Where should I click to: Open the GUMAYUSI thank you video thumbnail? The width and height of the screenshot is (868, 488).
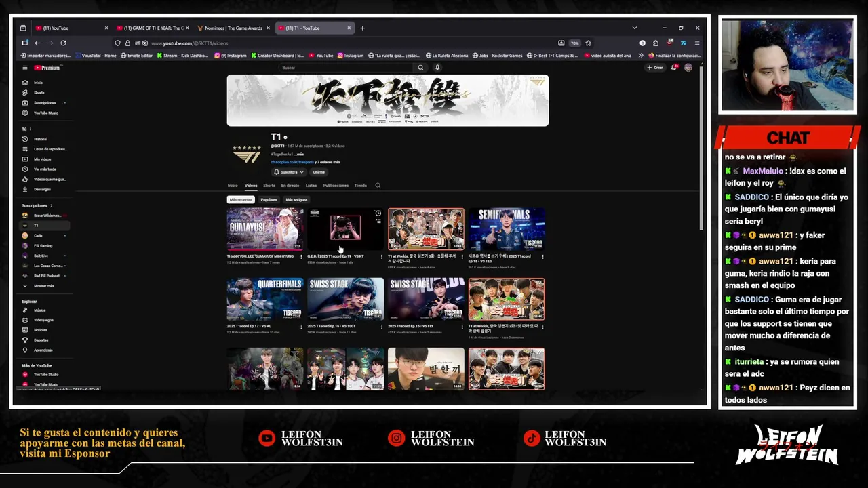265,230
